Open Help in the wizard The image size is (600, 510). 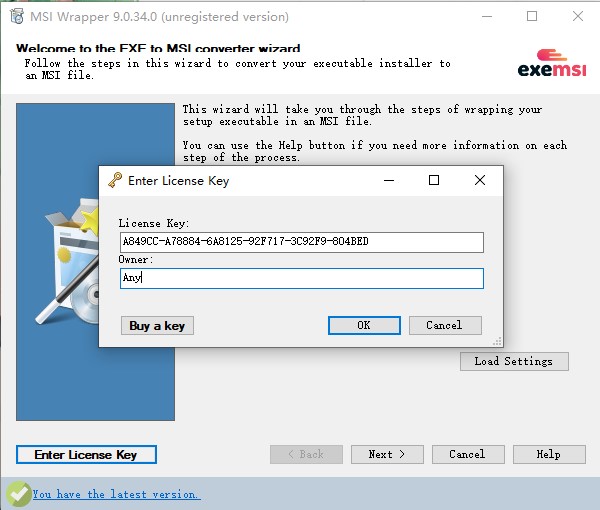click(549, 454)
